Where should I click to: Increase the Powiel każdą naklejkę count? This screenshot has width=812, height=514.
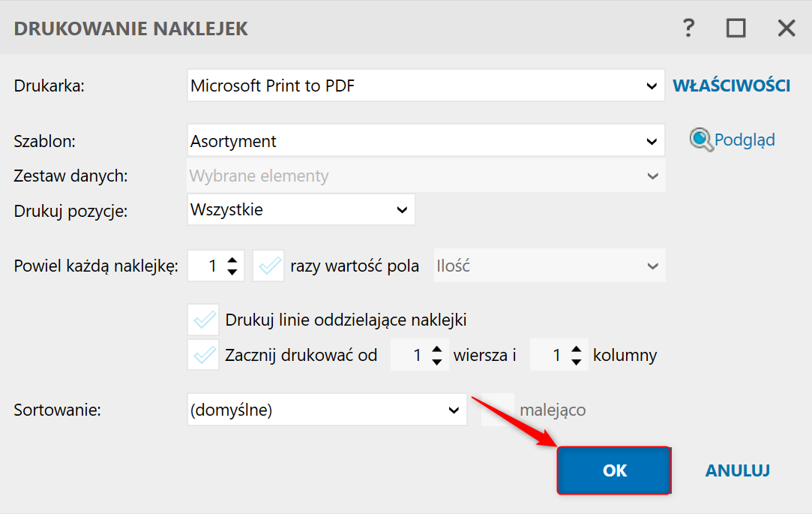(232, 260)
